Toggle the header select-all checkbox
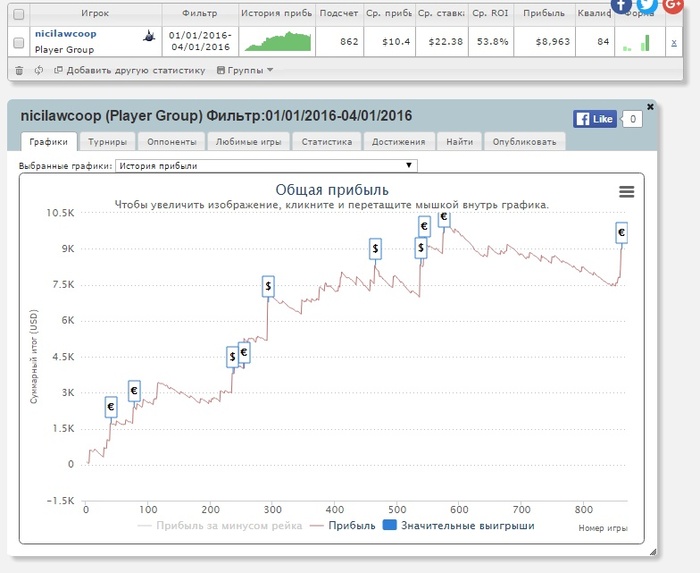This screenshot has width=700, height=573. 19,15
